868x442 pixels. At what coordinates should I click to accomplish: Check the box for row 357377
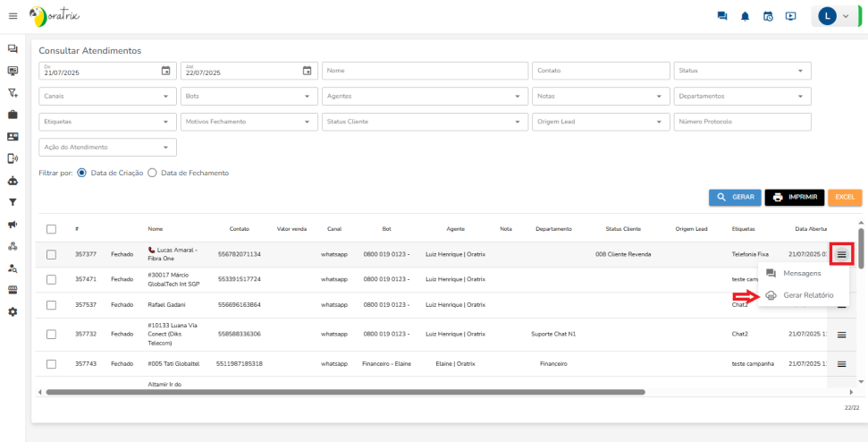click(x=51, y=255)
